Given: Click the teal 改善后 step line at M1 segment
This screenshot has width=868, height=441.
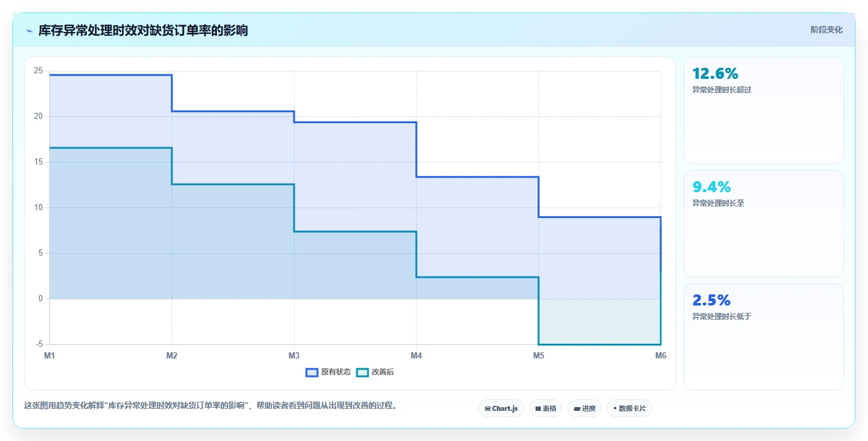Looking at the screenshot, I should [110, 148].
